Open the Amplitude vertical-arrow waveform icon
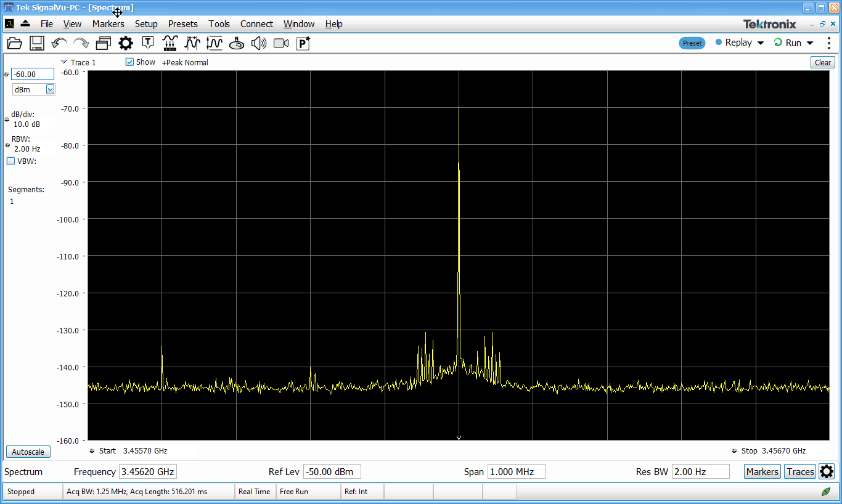The width and height of the screenshot is (842, 504). click(x=215, y=43)
